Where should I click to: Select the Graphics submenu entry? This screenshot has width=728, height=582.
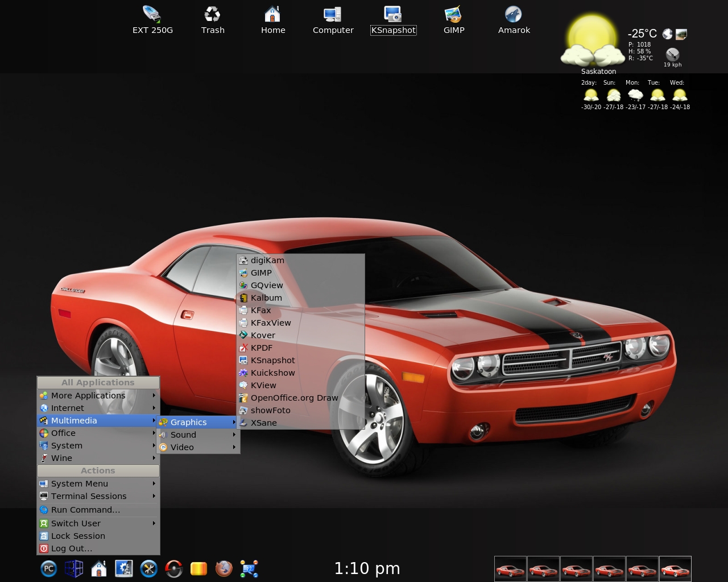pos(198,422)
